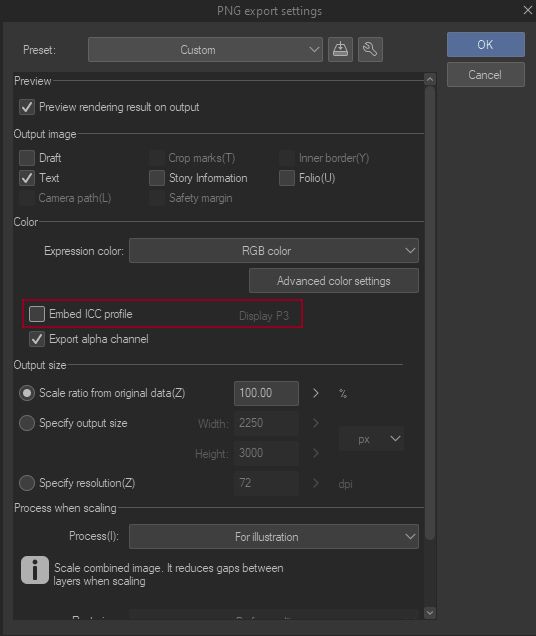Open the preset wrench settings icon

[370, 49]
